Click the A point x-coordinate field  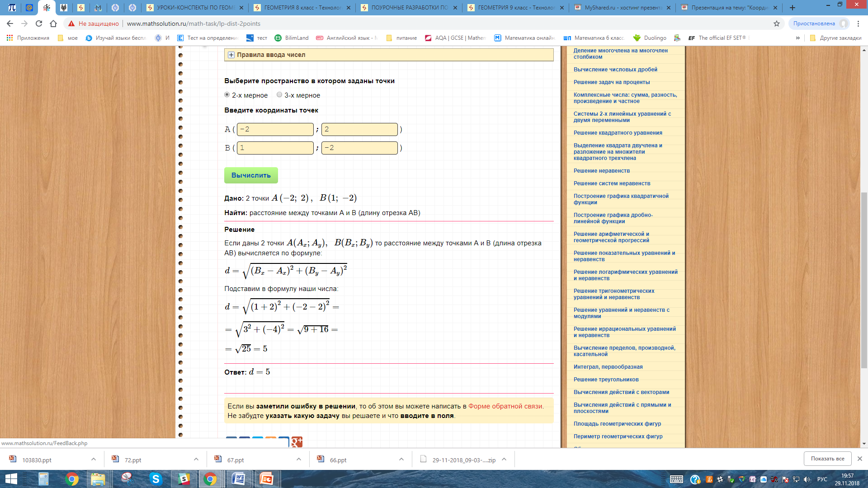(275, 129)
